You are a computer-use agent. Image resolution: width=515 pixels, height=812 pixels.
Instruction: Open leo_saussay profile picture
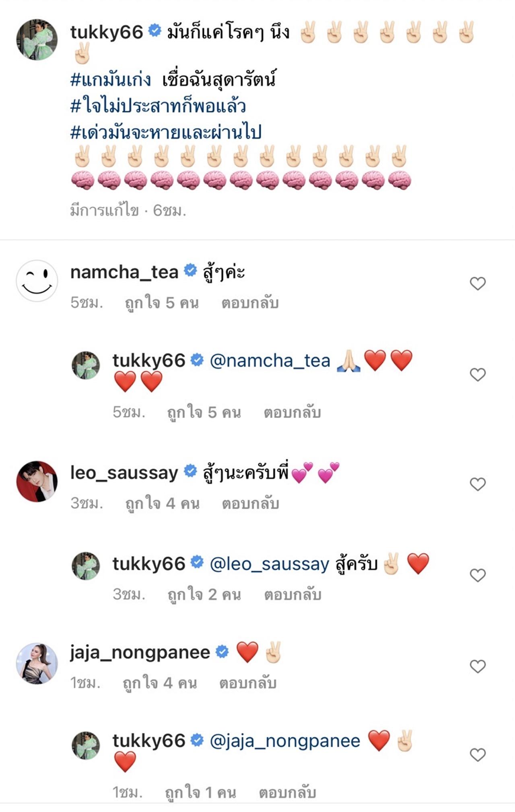point(37,481)
